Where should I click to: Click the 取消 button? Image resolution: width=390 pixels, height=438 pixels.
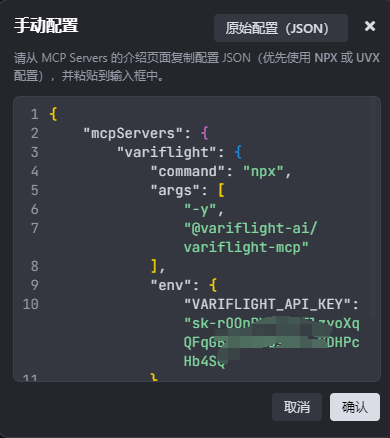[297, 407]
